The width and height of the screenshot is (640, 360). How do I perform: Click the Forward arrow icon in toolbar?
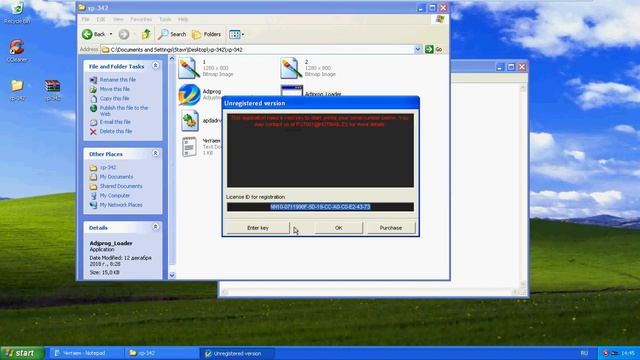[x=124, y=34]
